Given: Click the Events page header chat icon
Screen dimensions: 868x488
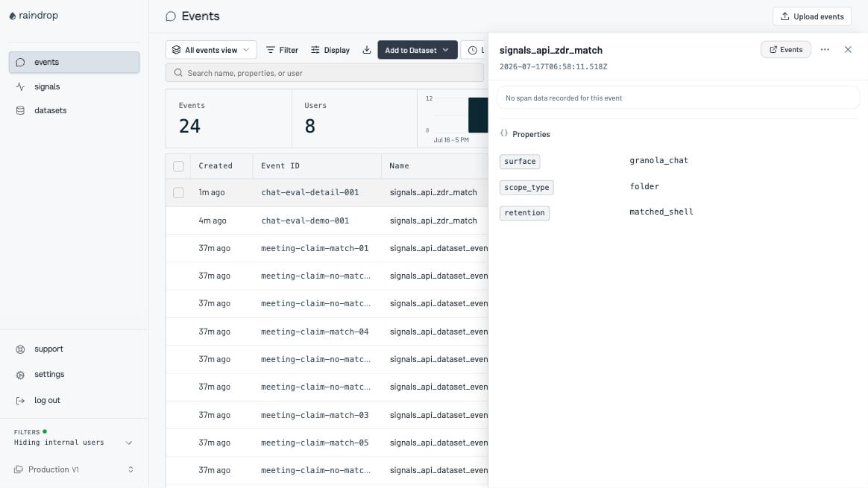Looking at the screenshot, I should click(x=171, y=16).
